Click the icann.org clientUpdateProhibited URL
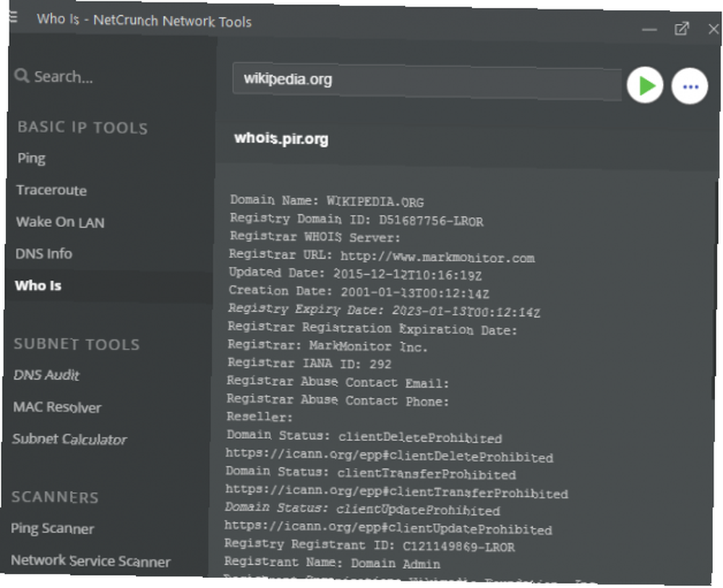 pos(388,527)
